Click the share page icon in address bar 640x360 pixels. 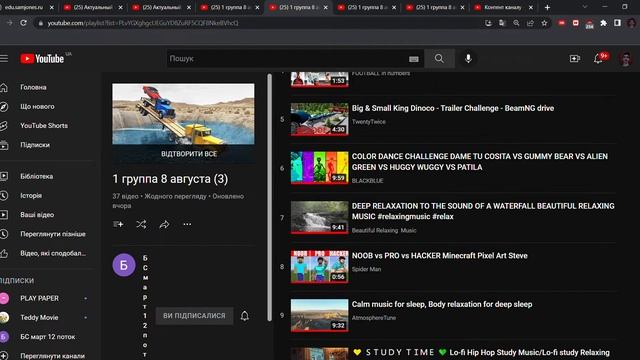530,23
